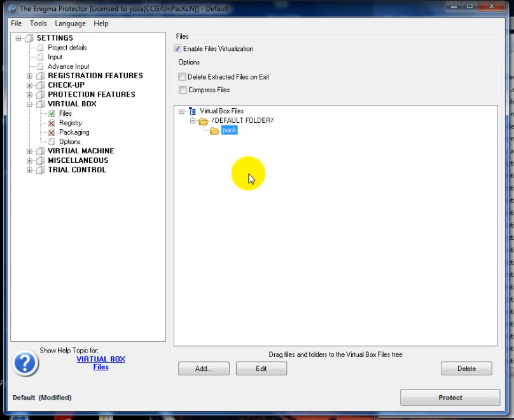Open the Tools menu
Image resolution: width=514 pixels, height=420 pixels.
click(x=38, y=24)
